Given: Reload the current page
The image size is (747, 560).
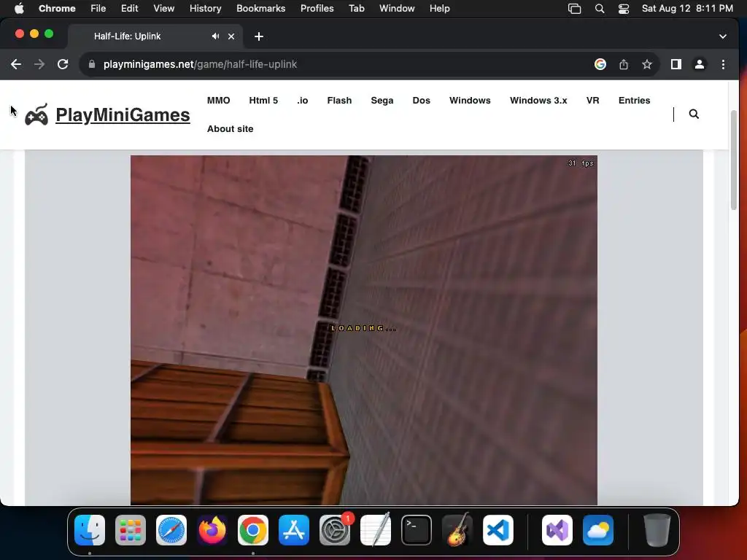Looking at the screenshot, I should (x=63, y=64).
